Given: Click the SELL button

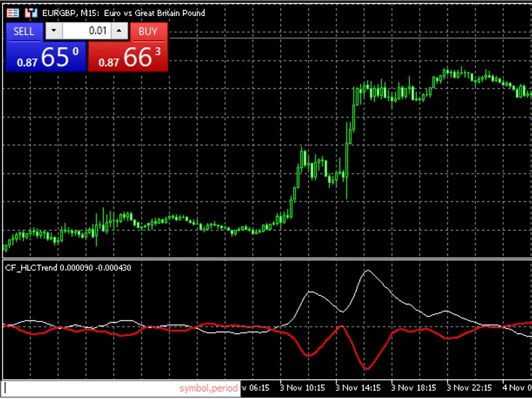Looking at the screenshot, I should tap(25, 31).
